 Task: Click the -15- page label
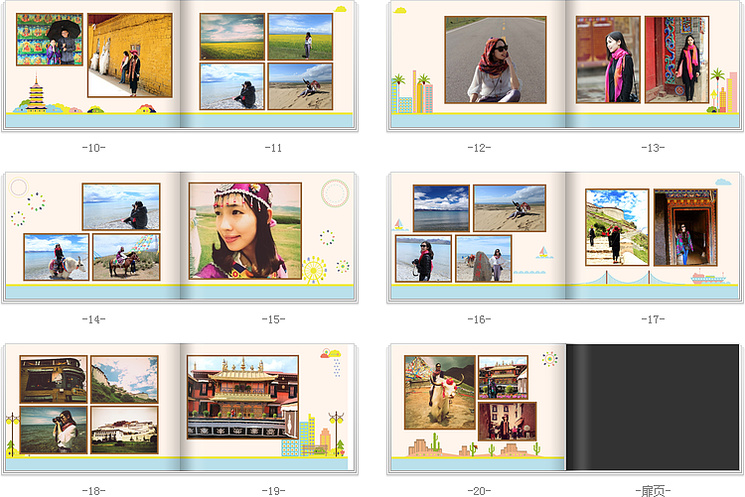click(x=273, y=319)
